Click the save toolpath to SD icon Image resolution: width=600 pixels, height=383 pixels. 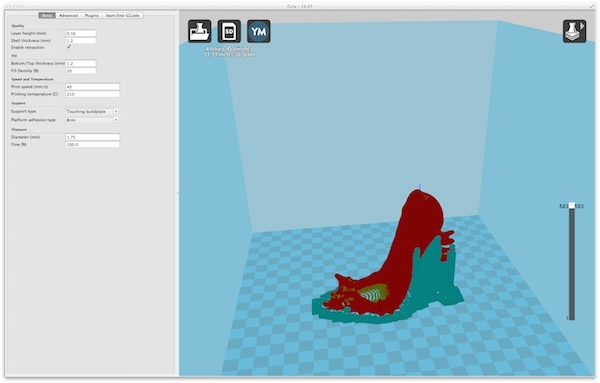click(229, 31)
